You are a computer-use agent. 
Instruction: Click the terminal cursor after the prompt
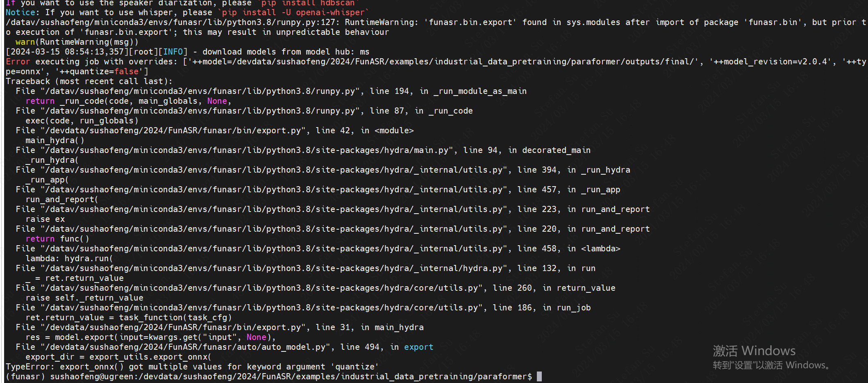[x=539, y=376]
